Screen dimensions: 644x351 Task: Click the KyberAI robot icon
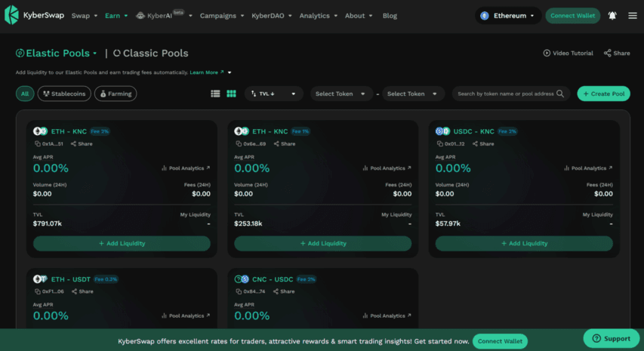pyautogui.click(x=140, y=16)
